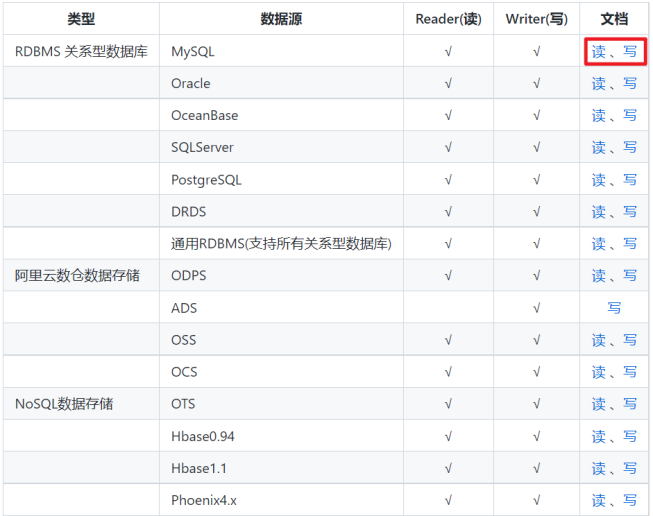Open the DRDS write doc link
The image size is (653, 516).
click(x=630, y=212)
